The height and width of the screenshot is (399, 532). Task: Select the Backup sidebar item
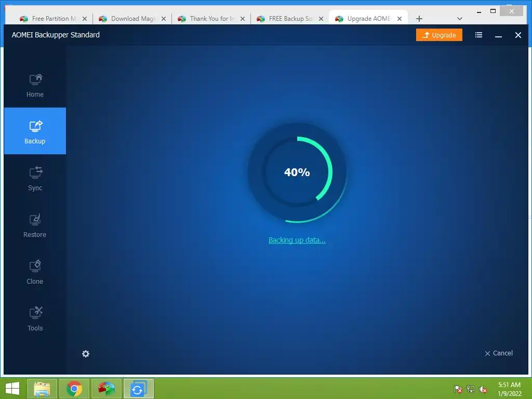tap(35, 131)
